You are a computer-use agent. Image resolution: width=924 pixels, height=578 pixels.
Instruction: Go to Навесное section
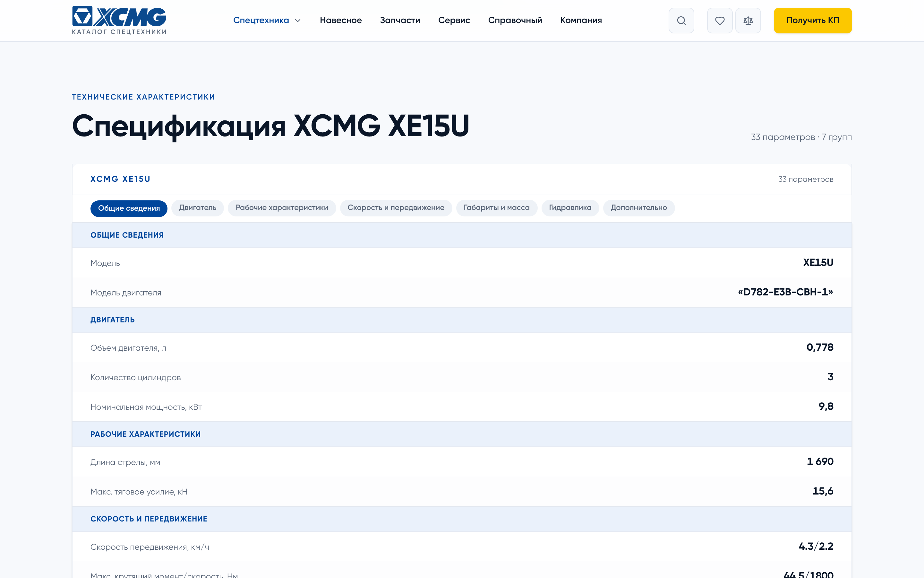[341, 20]
